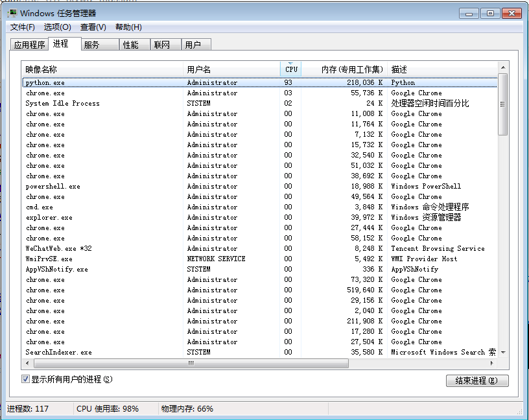Click Tencent Browsing Service description
The width and height of the screenshot is (529, 420).
(x=438, y=248)
